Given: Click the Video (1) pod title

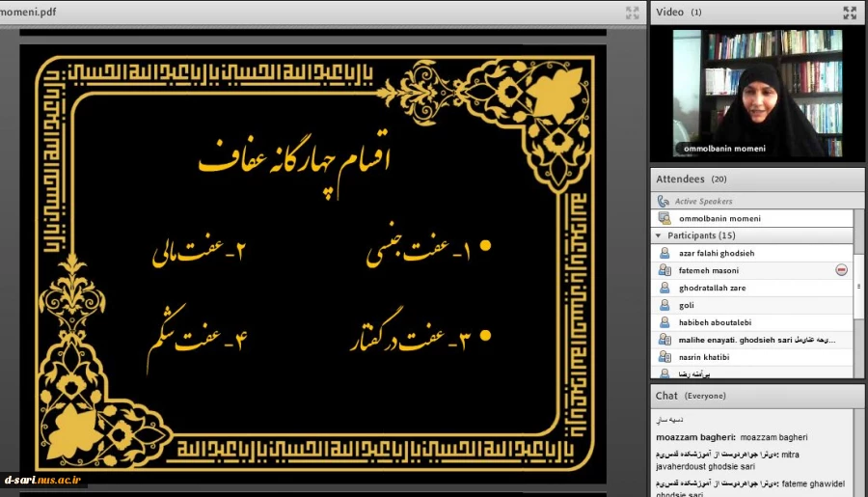Looking at the screenshot, I should click(679, 13).
